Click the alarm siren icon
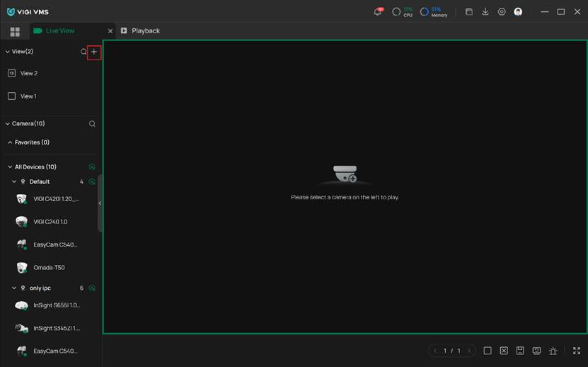 tap(553, 351)
